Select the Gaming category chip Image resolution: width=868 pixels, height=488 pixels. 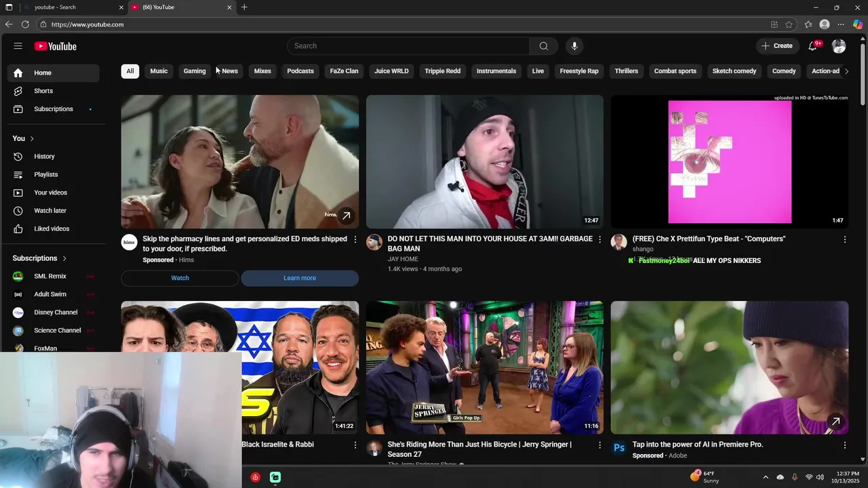click(195, 71)
